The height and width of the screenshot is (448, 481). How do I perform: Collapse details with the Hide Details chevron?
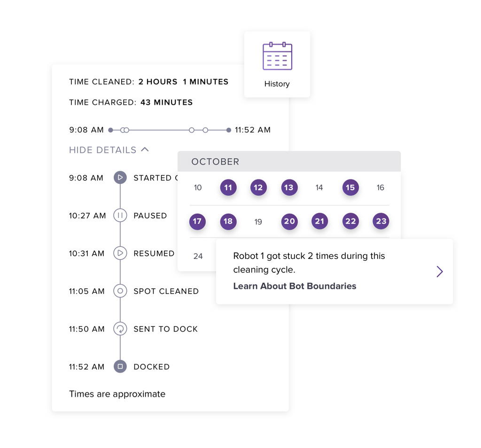145,150
